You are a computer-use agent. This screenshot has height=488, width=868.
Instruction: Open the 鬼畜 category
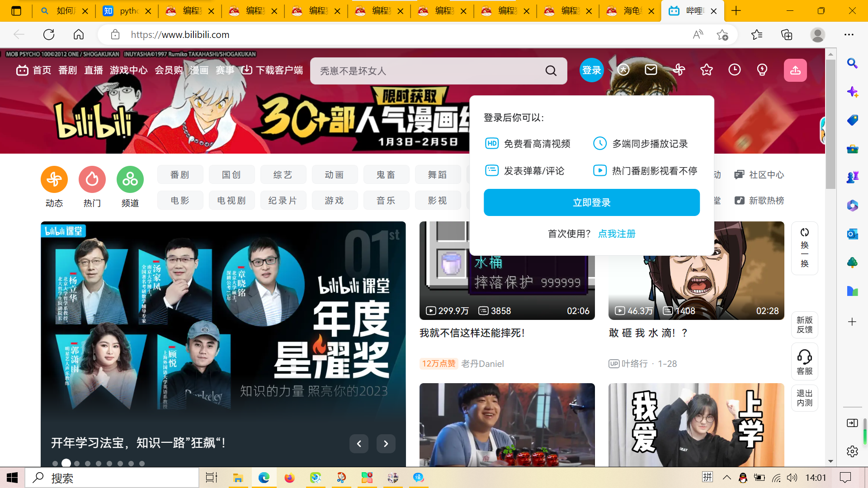pos(386,175)
